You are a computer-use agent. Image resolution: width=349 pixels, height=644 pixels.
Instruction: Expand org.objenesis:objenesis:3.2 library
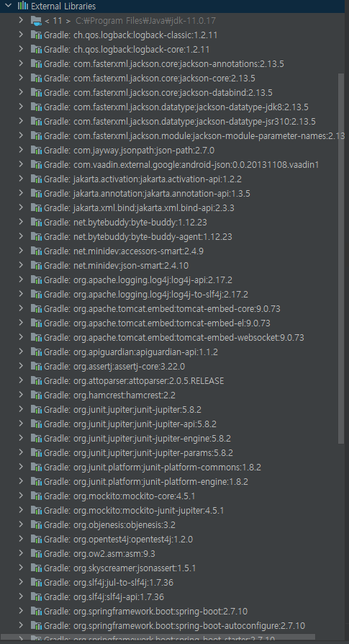(21, 524)
